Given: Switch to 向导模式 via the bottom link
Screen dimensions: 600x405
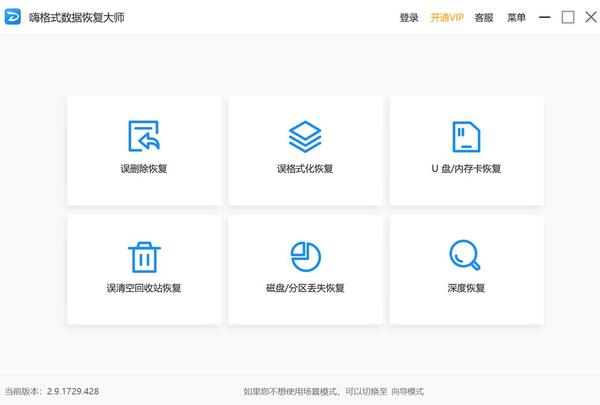Looking at the screenshot, I should [x=408, y=392].
